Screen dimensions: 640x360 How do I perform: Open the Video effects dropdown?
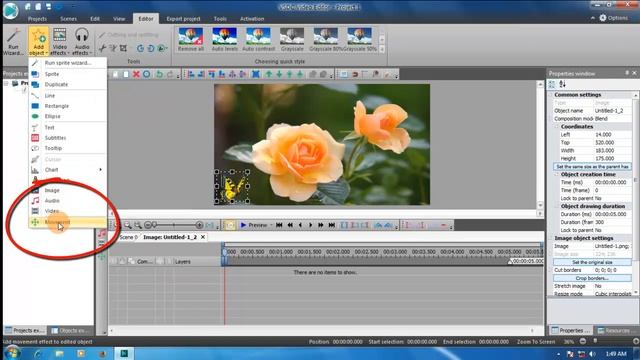[x=60, y=42]
